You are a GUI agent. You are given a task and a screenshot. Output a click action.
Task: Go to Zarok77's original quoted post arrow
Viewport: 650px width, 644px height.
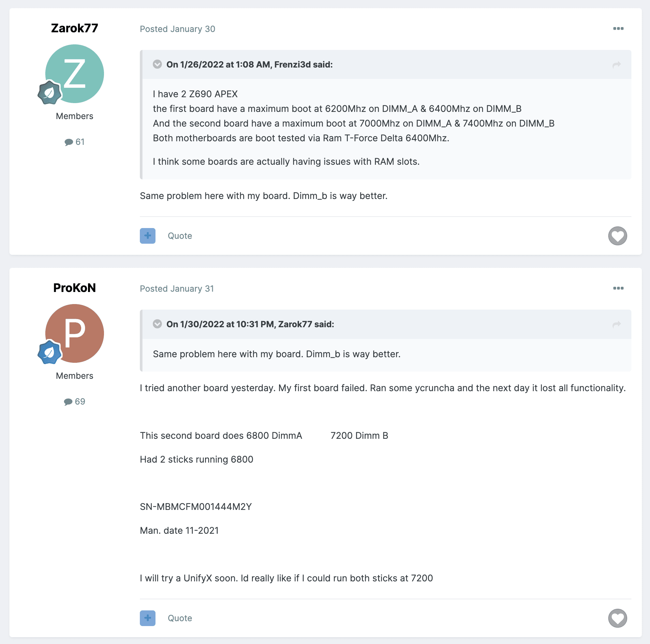coord(616,324)
